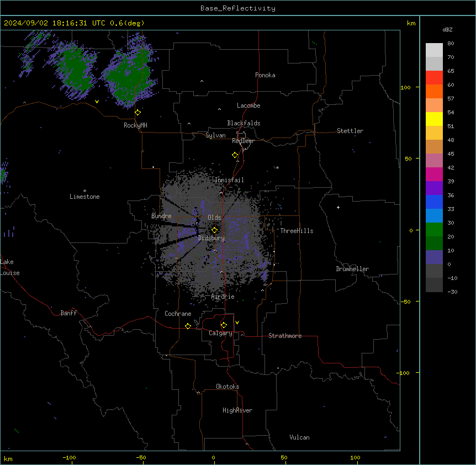The image size is (476, 465).
Task: Click the 100 tick on right vertical axis
Action: point(405,87)
